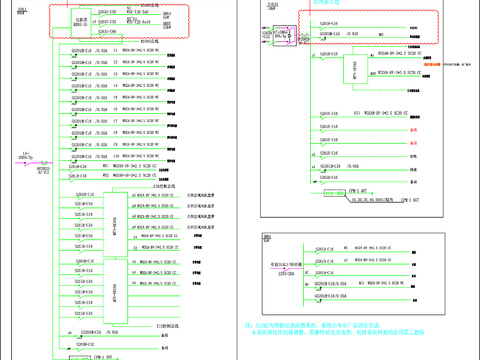Click the S263H-C32 breaker label at bottom left
The height and width of the screenshot is (360, 480).
coord(85,344)
